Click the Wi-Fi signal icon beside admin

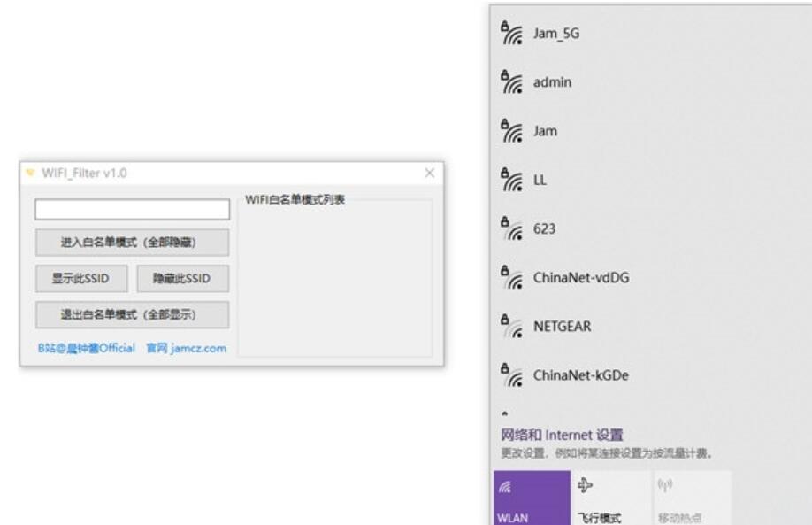[509, 81]
